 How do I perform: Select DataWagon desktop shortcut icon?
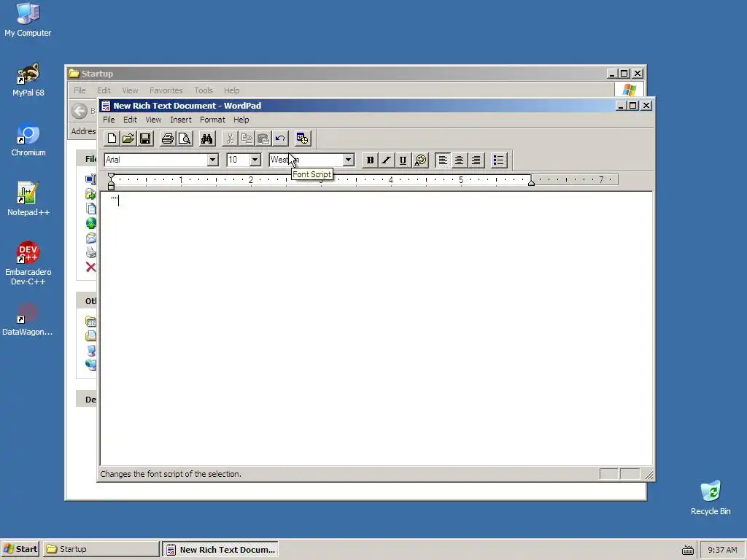click(x=28, y=319)
